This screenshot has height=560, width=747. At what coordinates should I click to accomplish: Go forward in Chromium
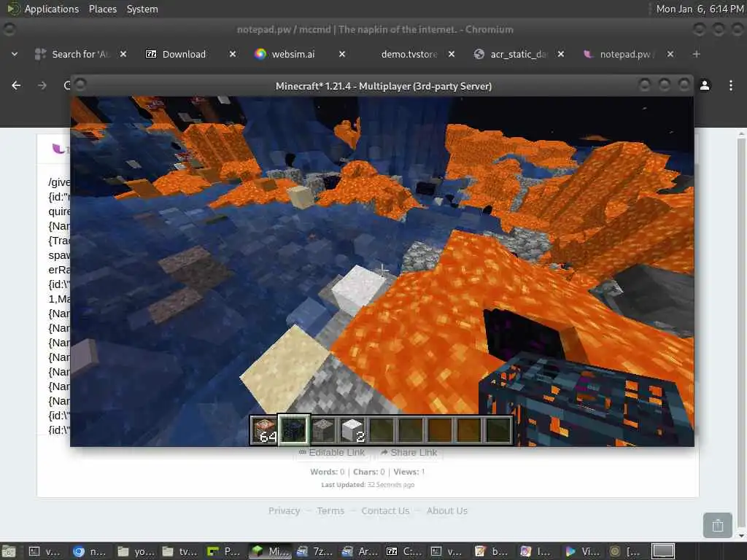(x=42, y=85)
